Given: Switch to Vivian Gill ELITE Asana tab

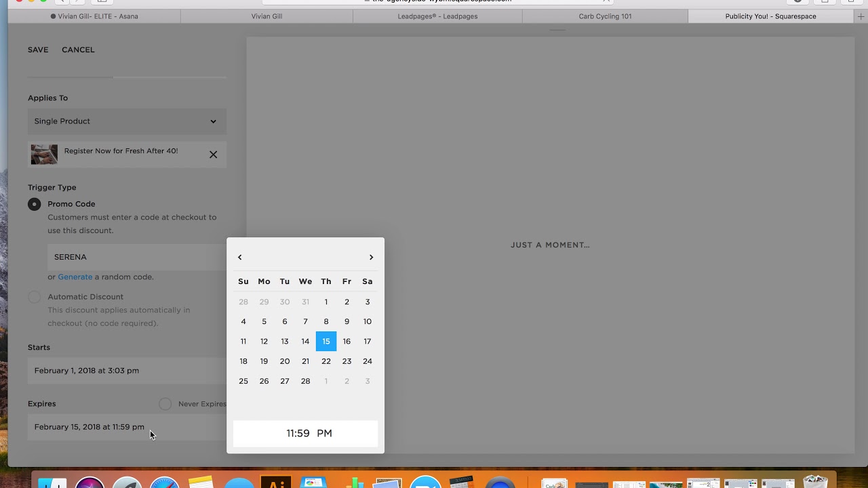Looking at the screenshot, I should click(94, 16).
